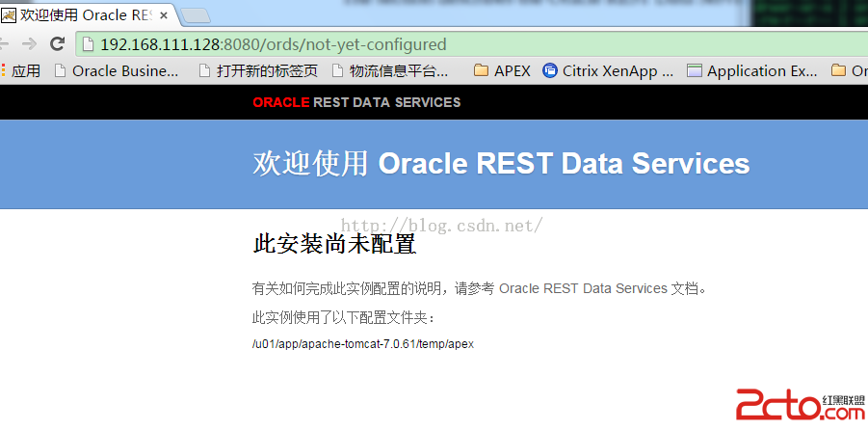
Task: Click the Application Ex... window icon
Action: pyautogui.click(x=695, y=71)
